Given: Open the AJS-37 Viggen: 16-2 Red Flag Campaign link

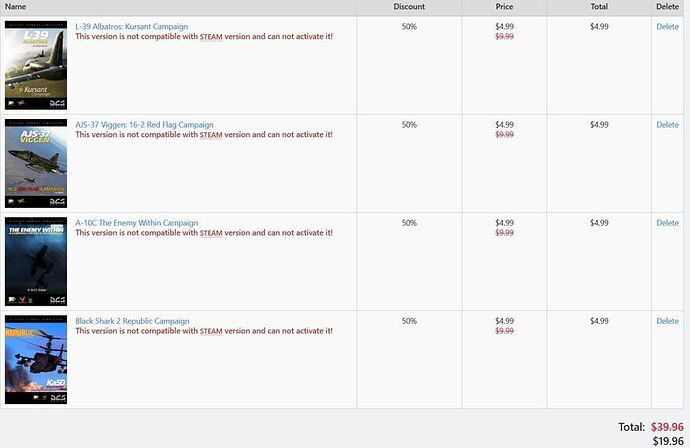Looking at the screenshot, I should pyautogui.click(x=144, y=125).
